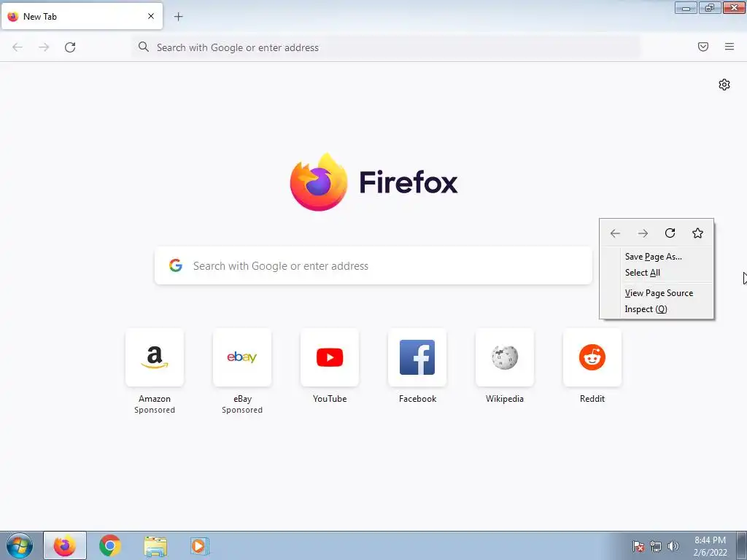Screen dimensions: 747x560
Task: Open the Facebook shortcut tile
Action: point(417,357)
